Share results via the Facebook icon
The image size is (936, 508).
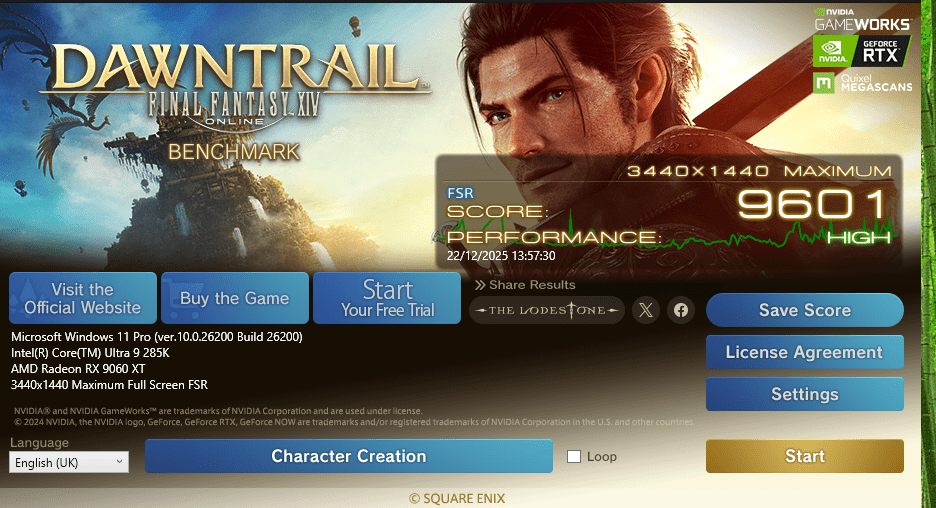click(681, 310)
